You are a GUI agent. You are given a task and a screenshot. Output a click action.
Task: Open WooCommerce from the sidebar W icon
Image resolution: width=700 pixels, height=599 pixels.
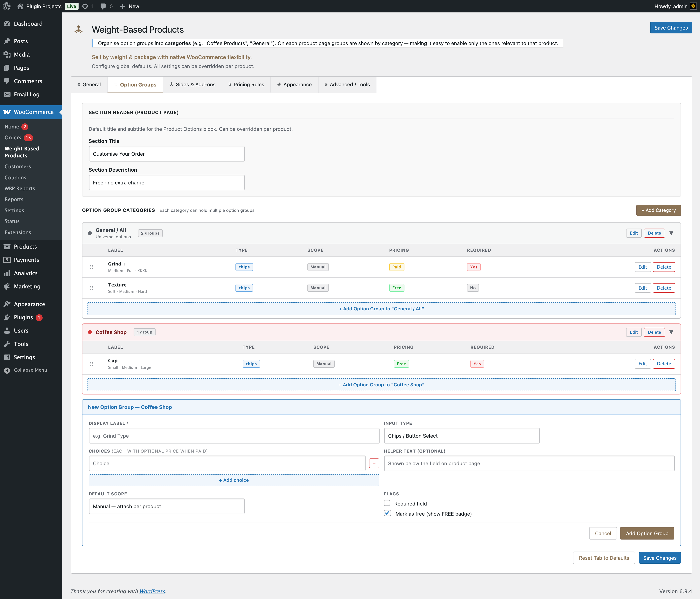[x=7, y=112]
